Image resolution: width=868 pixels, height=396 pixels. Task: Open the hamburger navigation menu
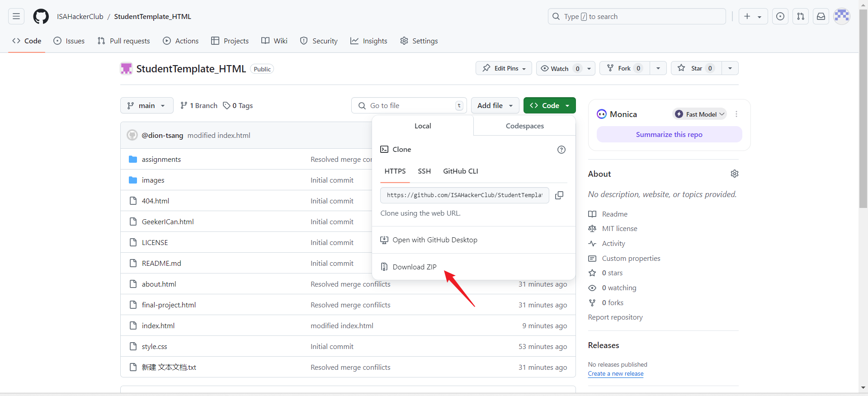tap(16, 17)
